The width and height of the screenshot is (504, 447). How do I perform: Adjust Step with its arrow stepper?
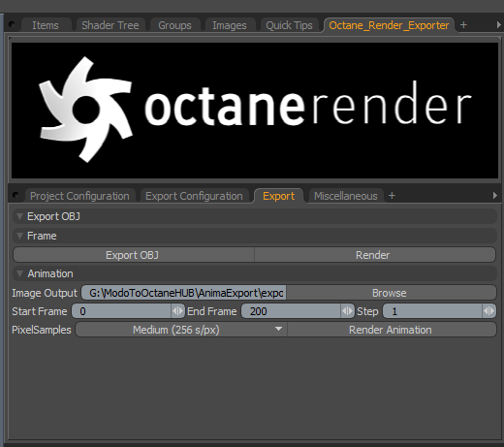tap(488, 311)
